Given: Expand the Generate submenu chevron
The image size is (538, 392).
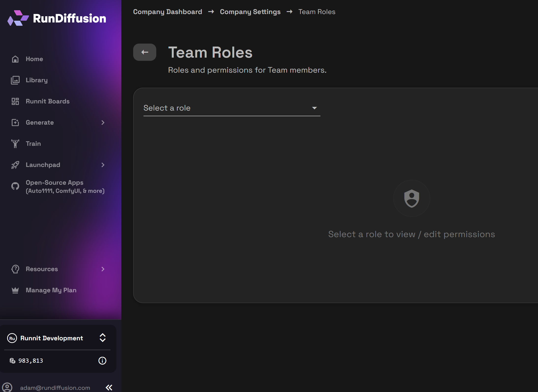Looking at the screenshot, I should point(103,123).
